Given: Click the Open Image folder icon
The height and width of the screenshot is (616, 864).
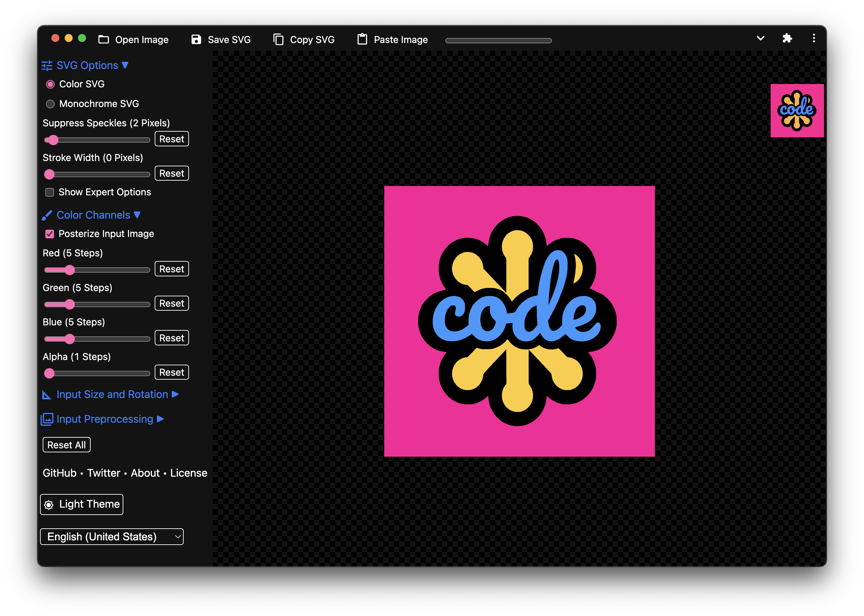Looking at the screenshot, I should point(104,39).
